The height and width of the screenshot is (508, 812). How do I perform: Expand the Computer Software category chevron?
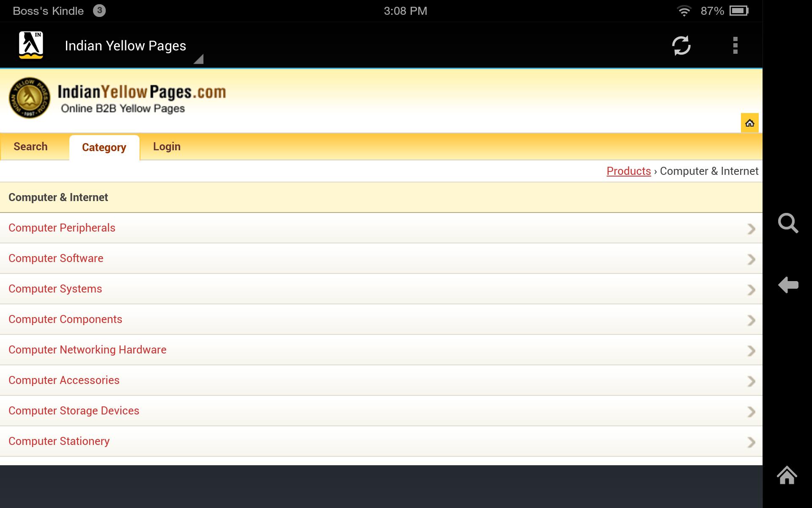tap(752, 259)
